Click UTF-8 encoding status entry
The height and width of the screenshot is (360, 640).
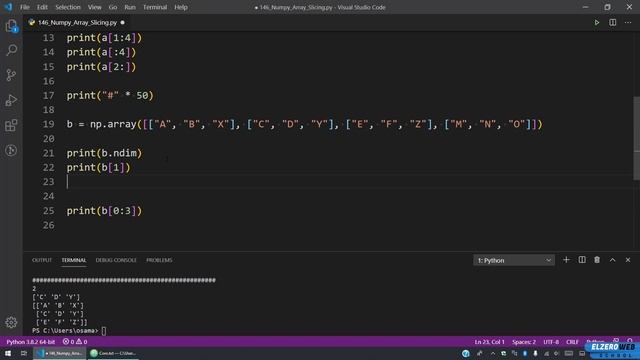[x=551, y=342]
